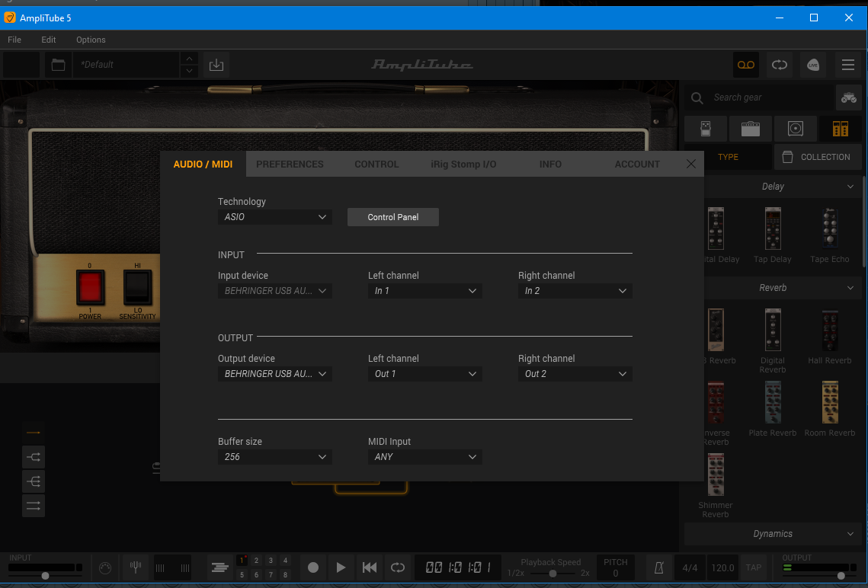Select track 8 in the recorder grid
This screenshot has height=588, width=868.
point(285,575)
